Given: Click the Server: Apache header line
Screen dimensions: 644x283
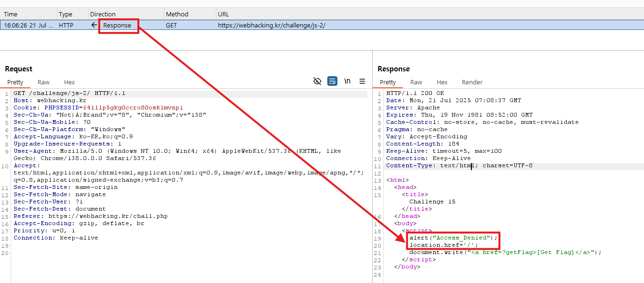Looking at the screenshot, I should pos(413,108).
